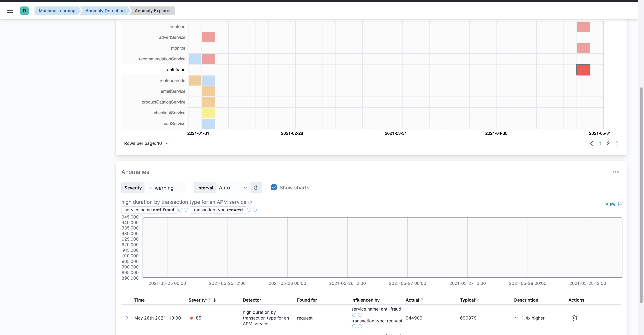
Task: Uncheck the Show charts checkbox
Action: pos(274,187)
